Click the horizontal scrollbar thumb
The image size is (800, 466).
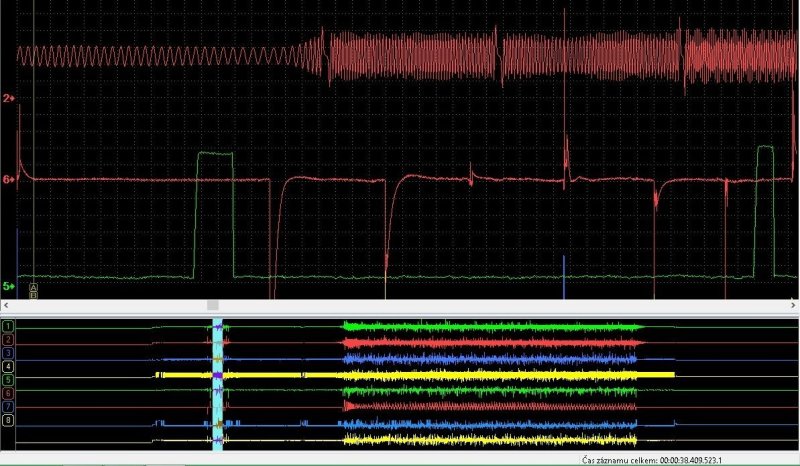click(x=213, y=305)
